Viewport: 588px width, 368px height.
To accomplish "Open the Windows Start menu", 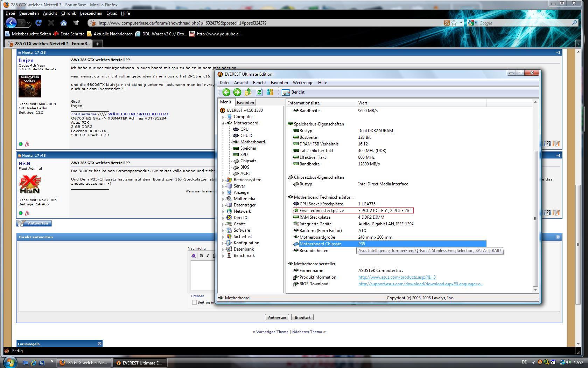I will click(10, 362).
